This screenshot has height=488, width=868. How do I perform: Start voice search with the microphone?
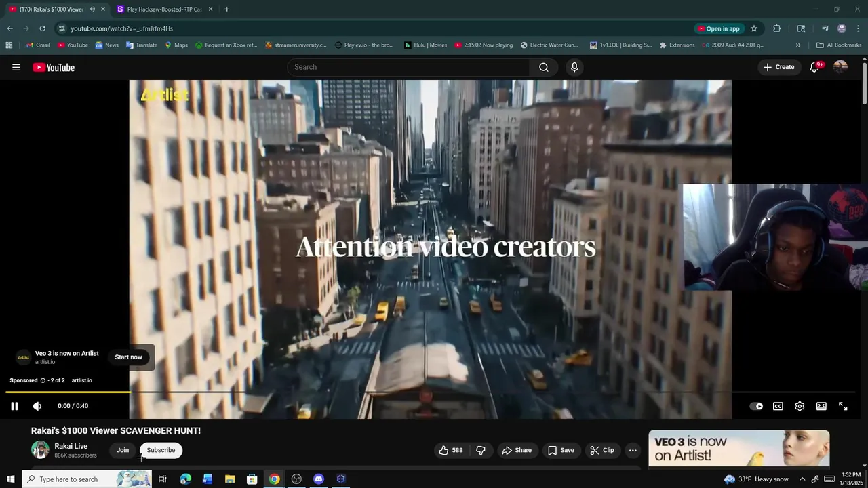(x=574, y=67)
